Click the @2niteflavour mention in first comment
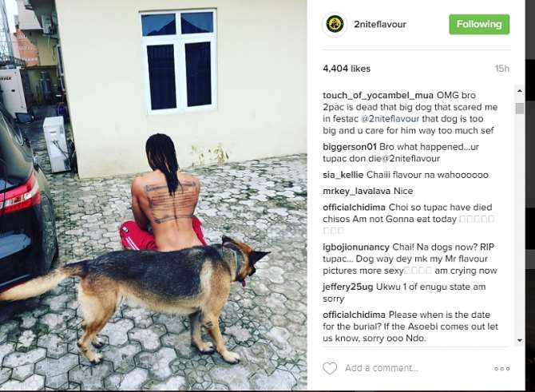Screen dimensions: 535x392 pos(390,119)
